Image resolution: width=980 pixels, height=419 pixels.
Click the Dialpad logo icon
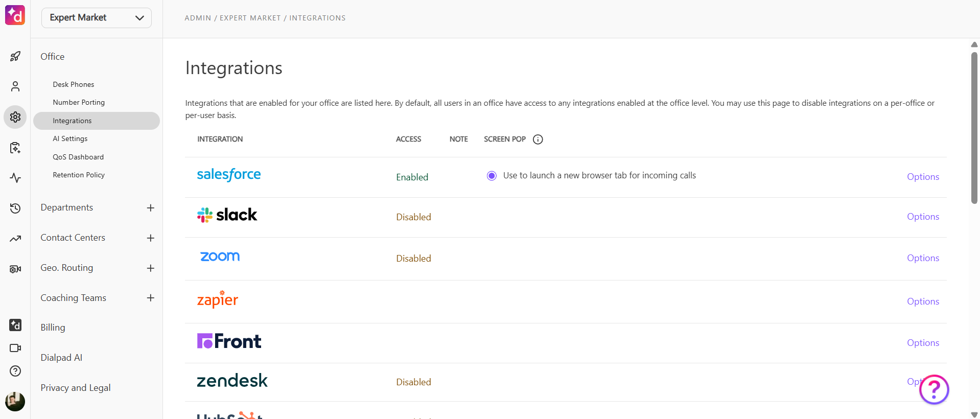tap(15, 15)
